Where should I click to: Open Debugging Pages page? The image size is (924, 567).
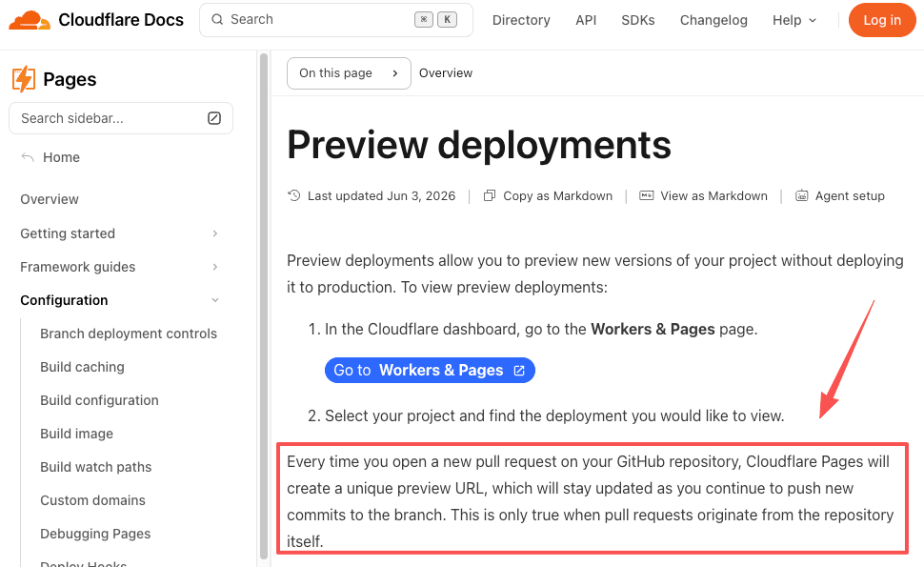click(95, 534)
